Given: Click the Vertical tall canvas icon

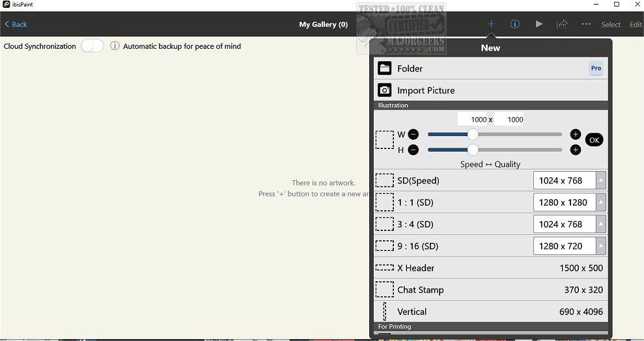Looking at the screenshot, I should (x=384, y=312).
